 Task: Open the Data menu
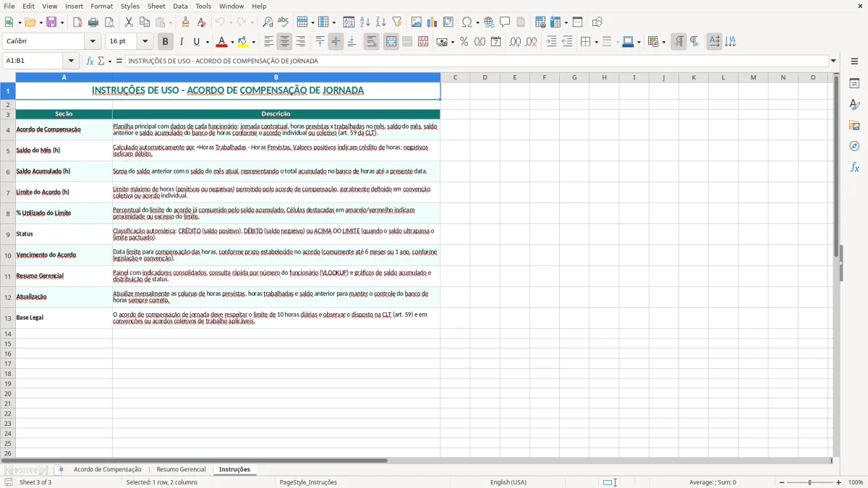tap(180, 6)
